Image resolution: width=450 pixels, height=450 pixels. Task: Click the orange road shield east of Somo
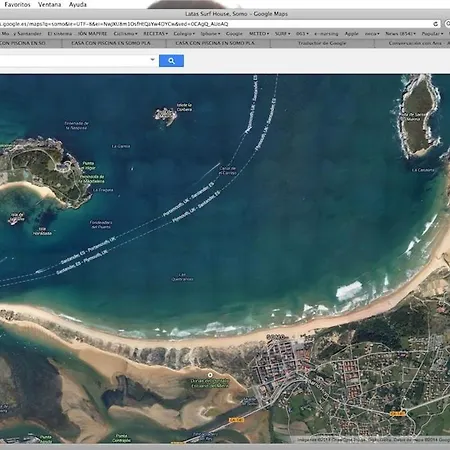397,413
